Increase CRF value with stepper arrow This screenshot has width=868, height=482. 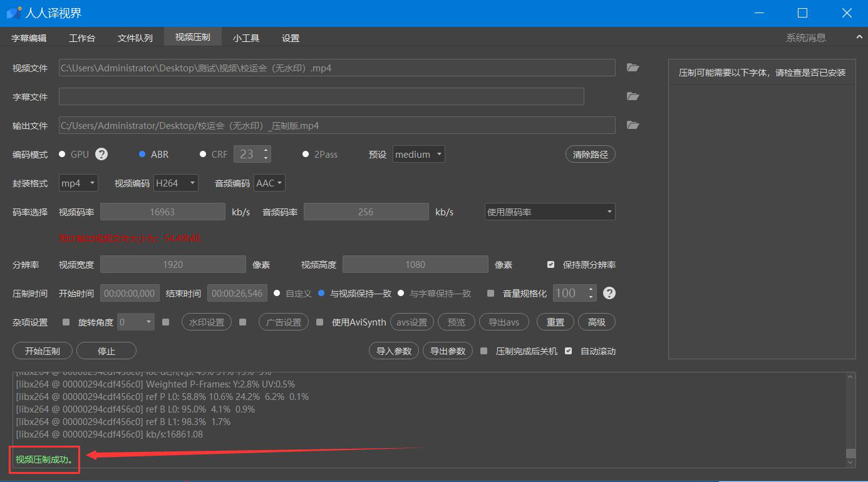click(266, 150)
